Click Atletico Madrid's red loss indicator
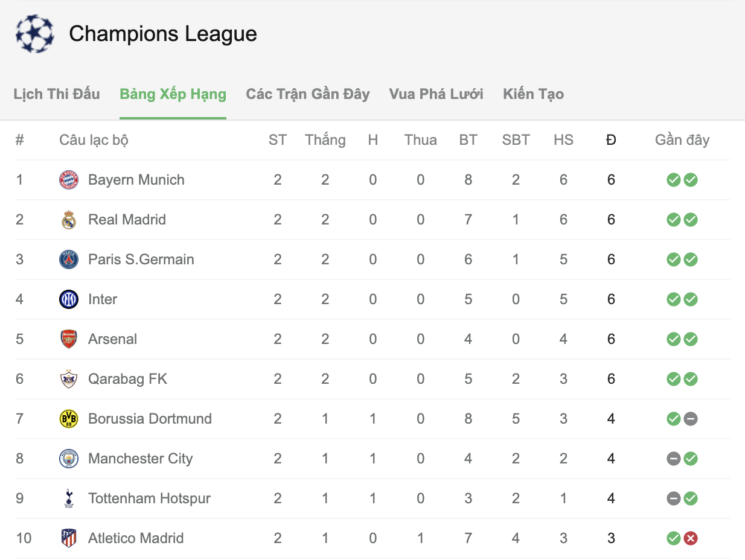Screen dimensions: 745x560 point(691,538)
